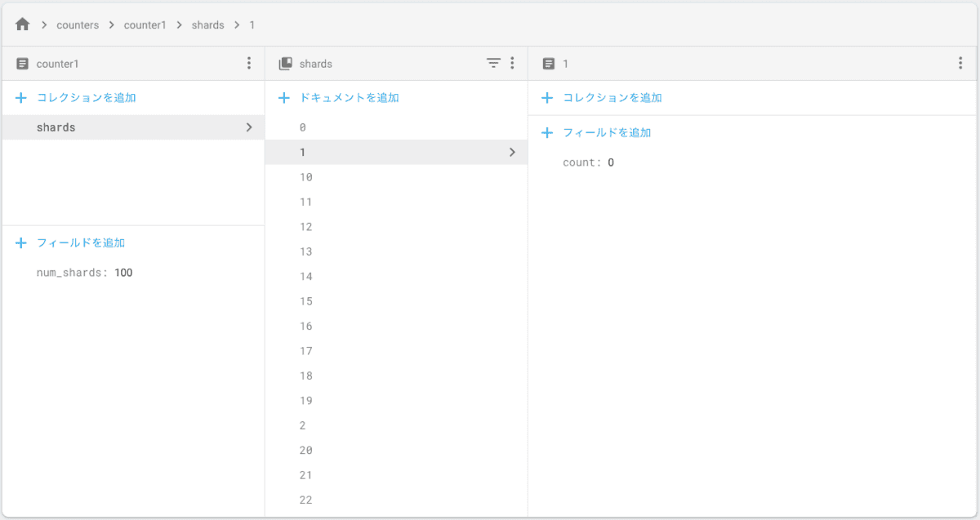Go to counter1 in the breadcrumb path
The image size is (980, 520).
pyautogui.click(x=145, y=25)
